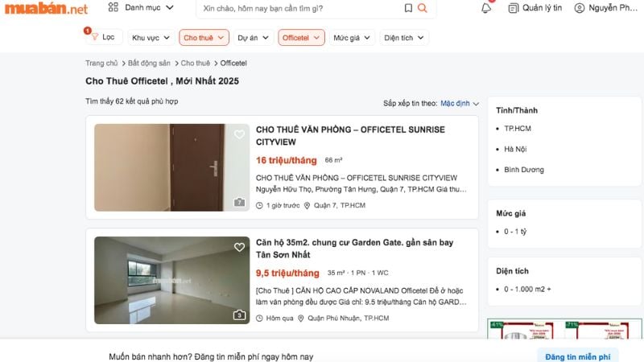
Task: Click the orange search magnifier icon
Action: tap(422, 8)
